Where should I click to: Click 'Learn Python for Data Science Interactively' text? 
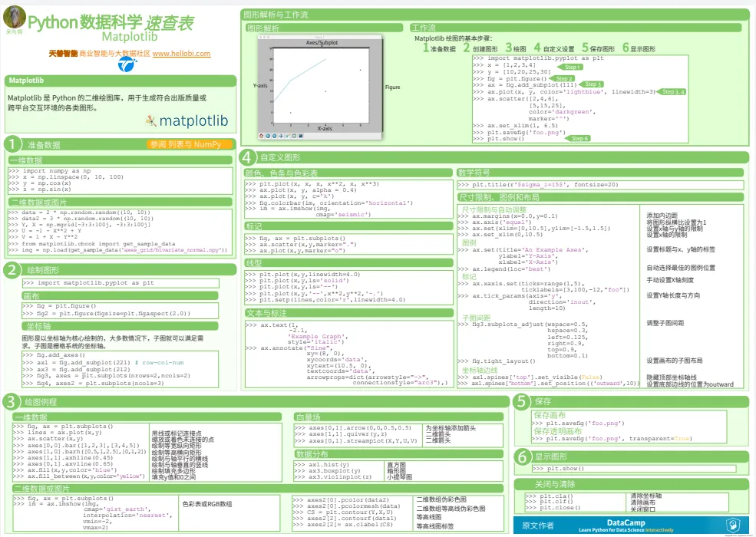pos(626,530)
